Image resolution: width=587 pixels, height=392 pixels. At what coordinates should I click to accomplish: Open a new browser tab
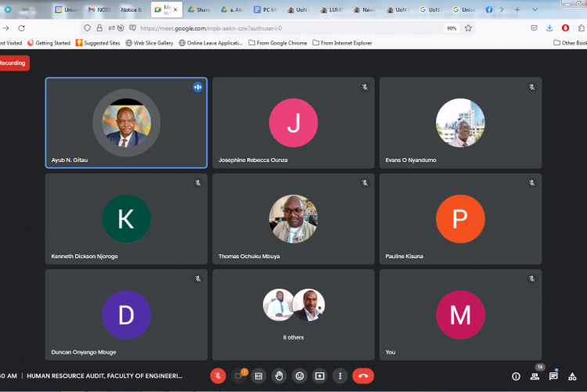point(517,9)
